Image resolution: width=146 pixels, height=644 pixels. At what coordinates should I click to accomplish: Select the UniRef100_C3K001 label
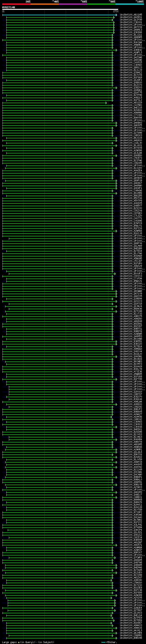tap(131, 22)
